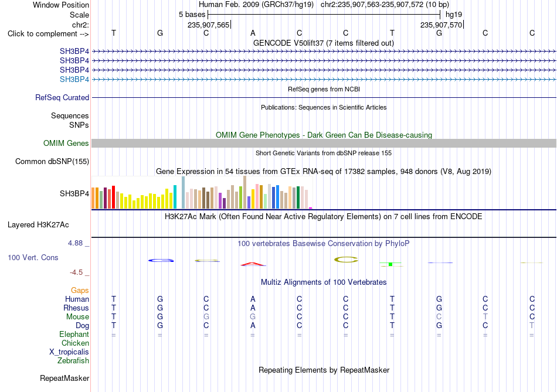
Task: Click the A base in the complement sequence row
Action: coord(253,33)
